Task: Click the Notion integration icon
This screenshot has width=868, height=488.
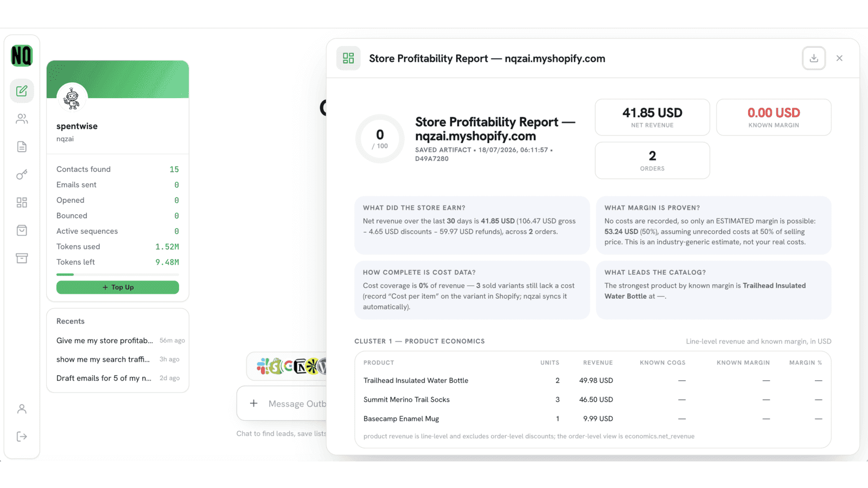Action: point(300,366)
